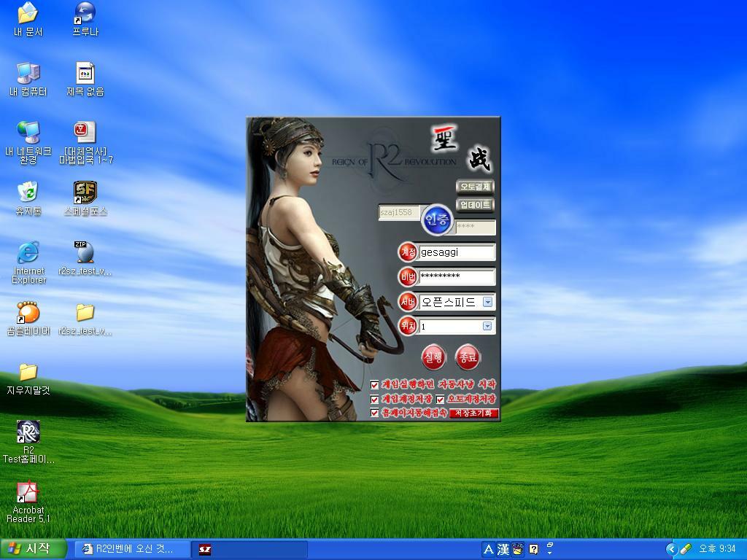Select the 곰플레이어 shortcut icon
Screen dimensions: 747x560
(28, 319)
